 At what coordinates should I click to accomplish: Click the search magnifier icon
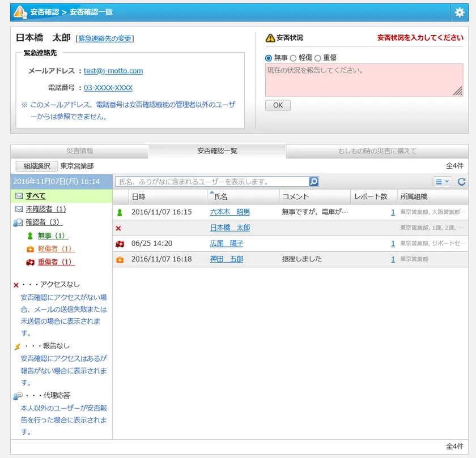(313, 182)
